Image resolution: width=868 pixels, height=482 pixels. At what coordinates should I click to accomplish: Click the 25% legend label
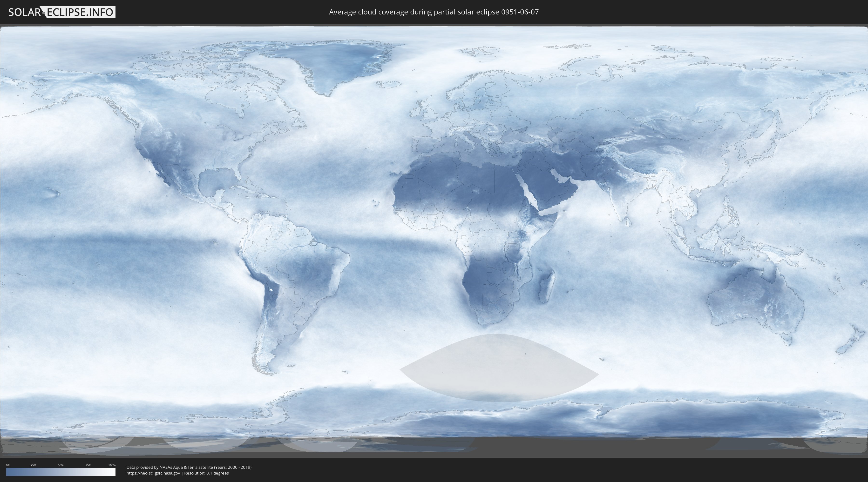pyautogui.click(x=33, y=465)
